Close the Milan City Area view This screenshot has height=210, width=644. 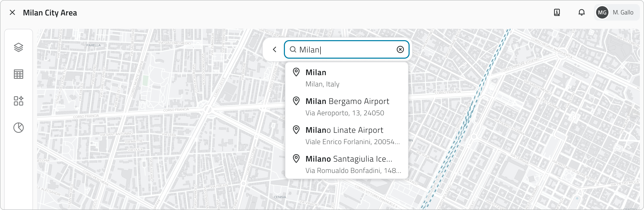pos(12,12)
